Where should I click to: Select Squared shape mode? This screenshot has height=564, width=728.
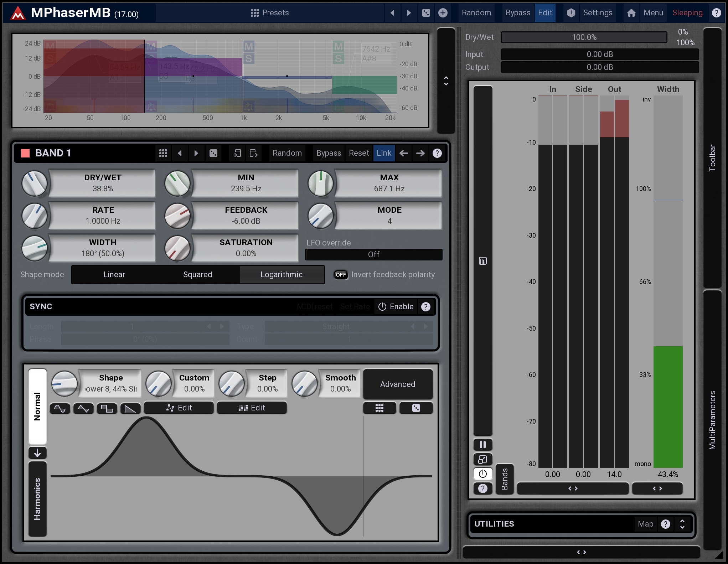point(197,275)
